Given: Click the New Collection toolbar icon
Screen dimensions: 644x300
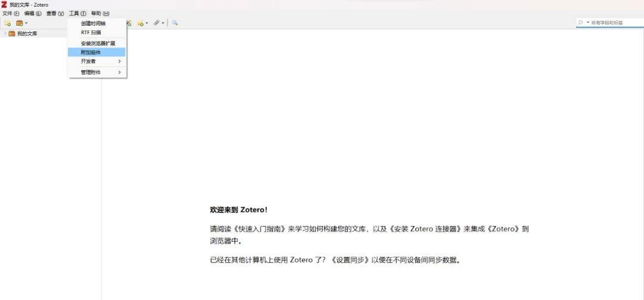Looking at the screenshot, I should (x=7, y=23).
